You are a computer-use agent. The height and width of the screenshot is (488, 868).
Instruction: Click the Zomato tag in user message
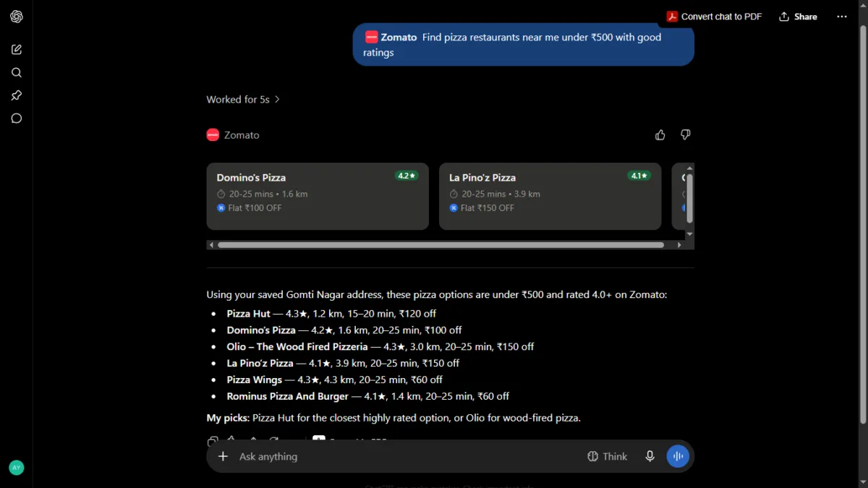(391, 37)
